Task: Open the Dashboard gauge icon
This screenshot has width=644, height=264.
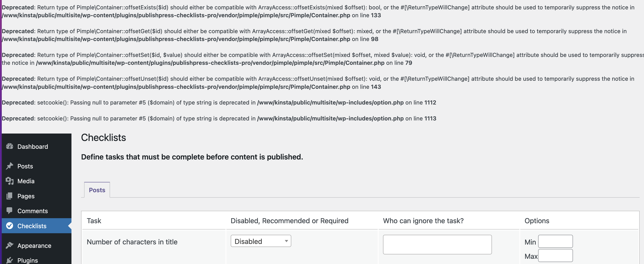Action: [10, 146]
